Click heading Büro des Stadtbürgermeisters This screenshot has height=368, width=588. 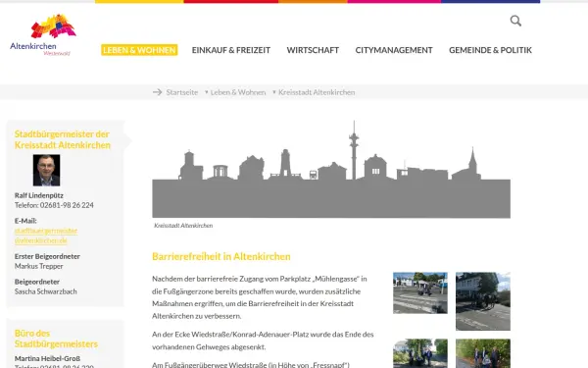56,339
